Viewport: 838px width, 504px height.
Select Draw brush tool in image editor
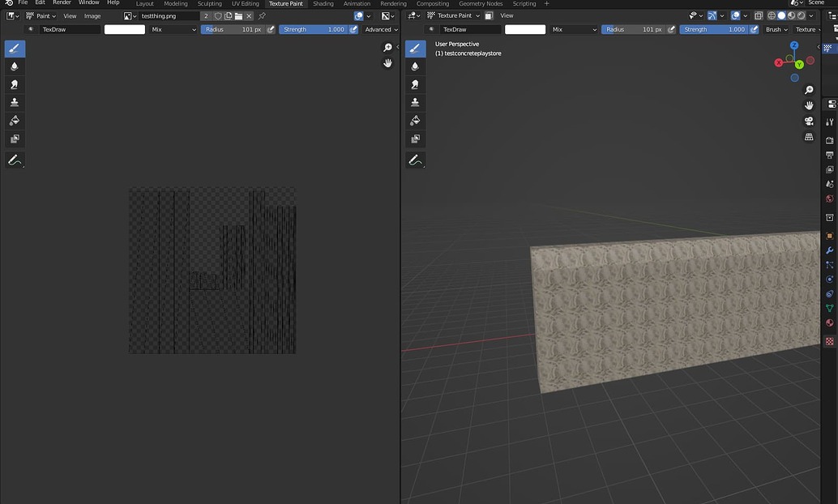coord(15,49)
